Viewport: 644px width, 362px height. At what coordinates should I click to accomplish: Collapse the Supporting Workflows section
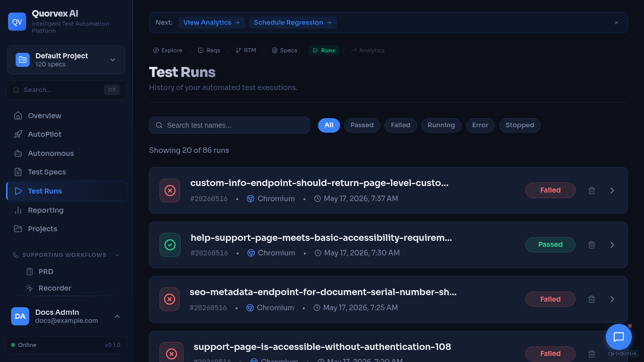[x=66, y=255]
